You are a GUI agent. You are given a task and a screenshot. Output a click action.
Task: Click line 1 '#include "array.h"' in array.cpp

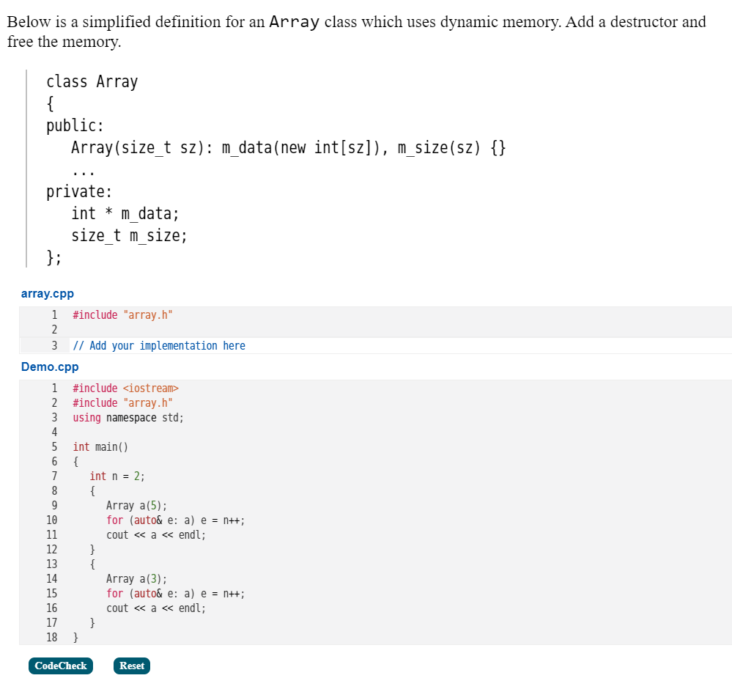point(123,315)
